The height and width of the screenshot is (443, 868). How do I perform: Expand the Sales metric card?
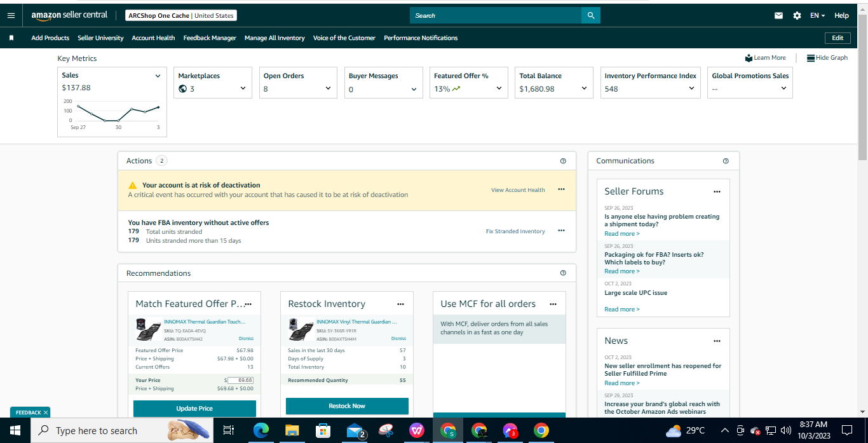(x=158, y=76)
